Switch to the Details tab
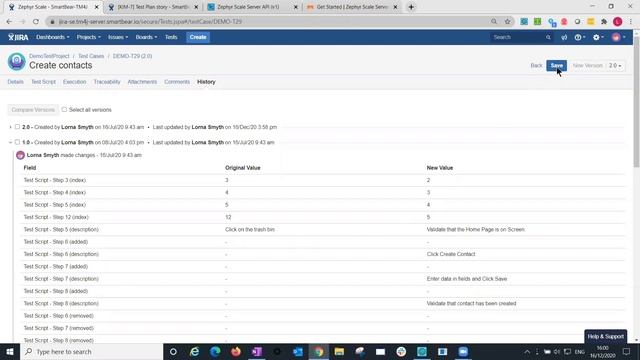Image resolution: width=640 pixels, height=360 pixels. click(x=16, y=82)
